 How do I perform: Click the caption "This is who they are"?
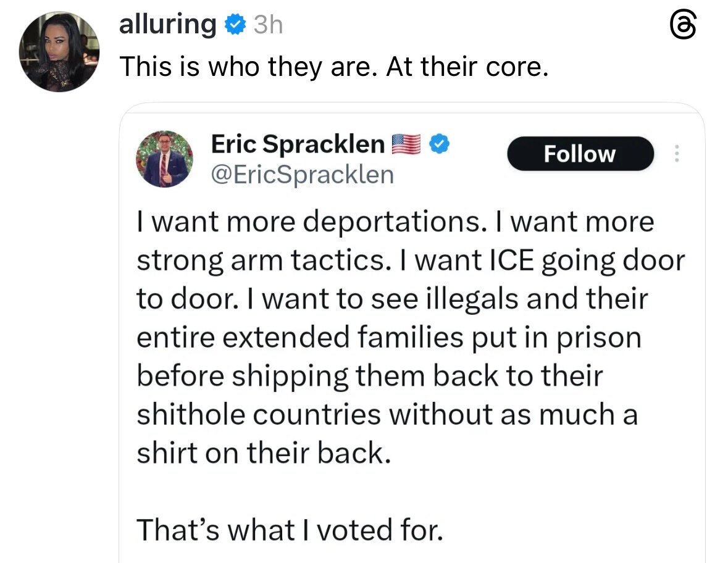pyautogui.click(x=333, y=67)
